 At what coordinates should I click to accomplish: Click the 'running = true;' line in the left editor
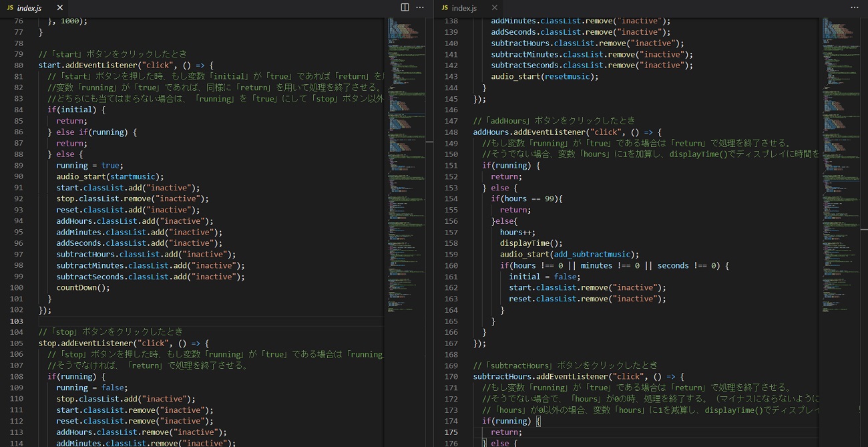pos(89,166)
